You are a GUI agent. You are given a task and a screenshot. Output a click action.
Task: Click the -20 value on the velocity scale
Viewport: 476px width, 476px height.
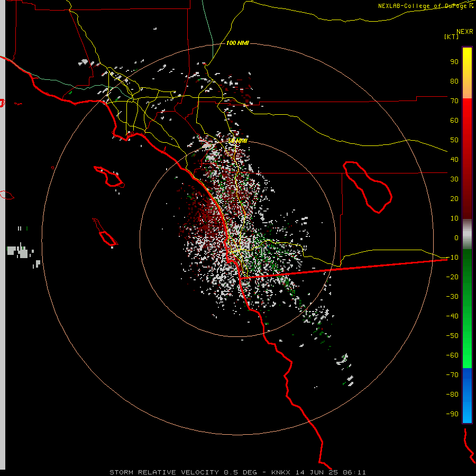[x=452, y=277]
